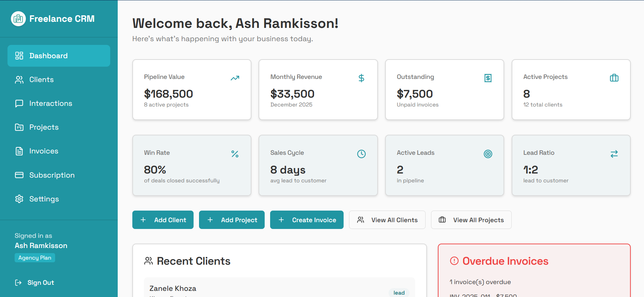Click the target icon on Active Leads card
644x297 pixels.
(x=488, y=154)
